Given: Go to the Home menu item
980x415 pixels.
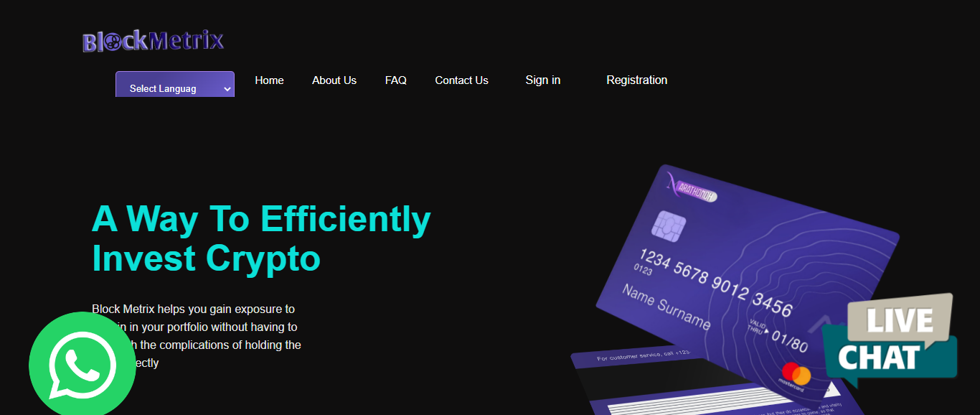Looking at the screenshot, I should [x=269, y=80].
